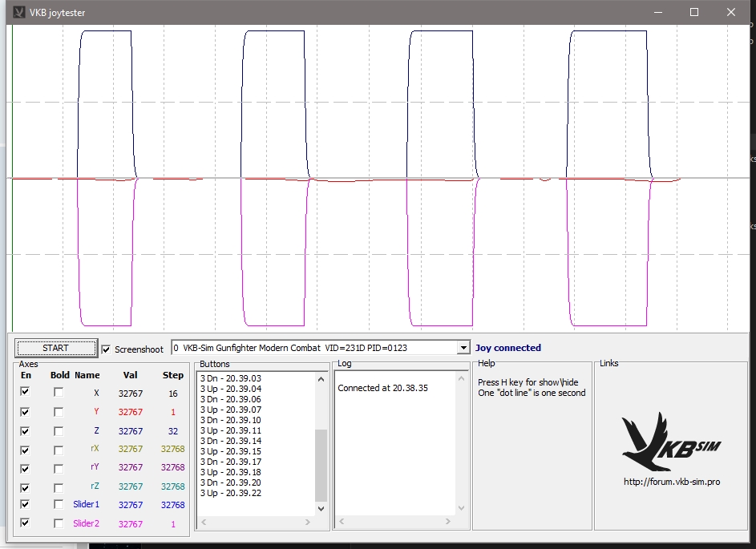The width and height of the screenshot is (756, 549).
Task: Click Buttons list scroll down arrow
Action: tap(321, 508)
